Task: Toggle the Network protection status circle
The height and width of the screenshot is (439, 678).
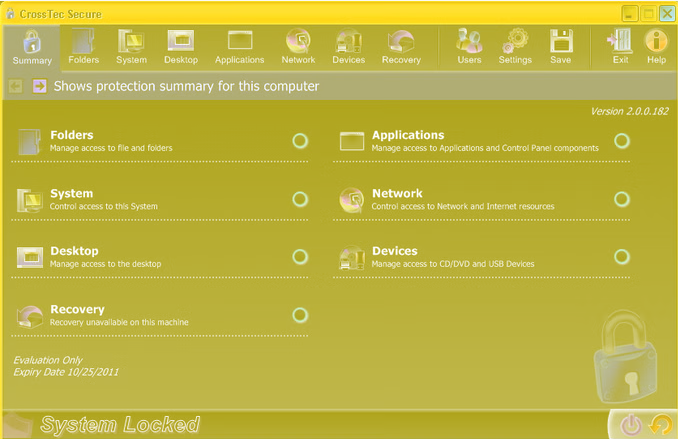Action: [x=622, y=199]
